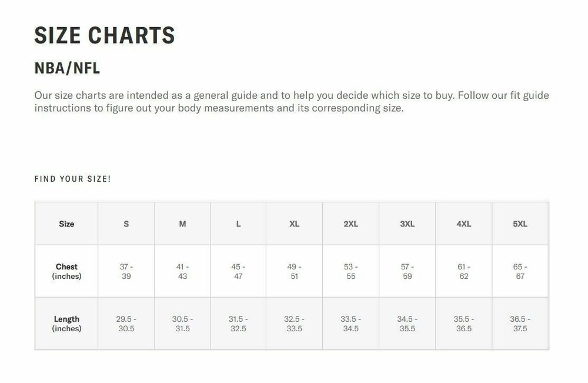The image size is (588, 383).
Task: Click the Size header cell
Action: coord(66,224)
